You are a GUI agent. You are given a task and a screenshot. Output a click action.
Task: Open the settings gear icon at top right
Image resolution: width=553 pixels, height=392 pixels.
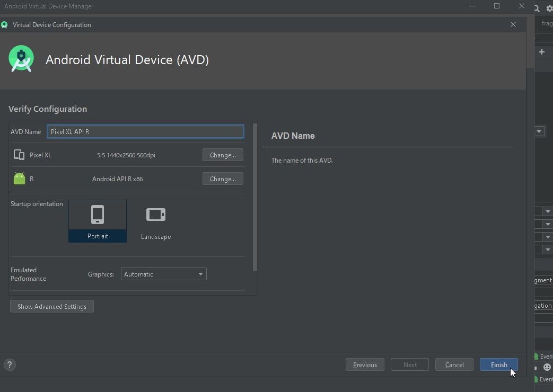[x=549, y=8]
